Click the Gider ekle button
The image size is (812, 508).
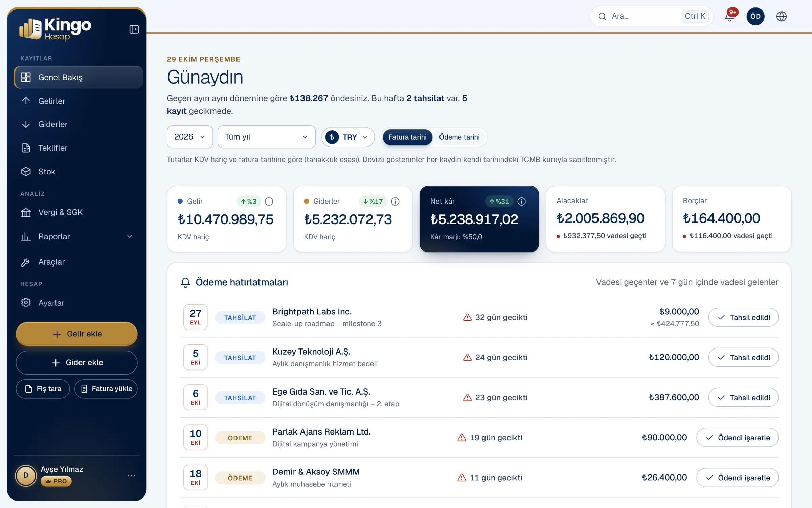pos(77,363)
